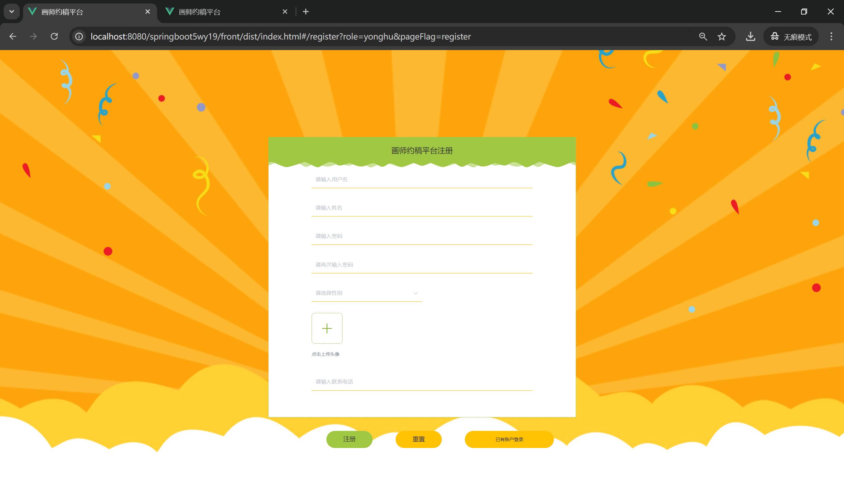Open a new browser tab
Screen dimensions: 844x504
pyautogui.click(x=306, y=12)
